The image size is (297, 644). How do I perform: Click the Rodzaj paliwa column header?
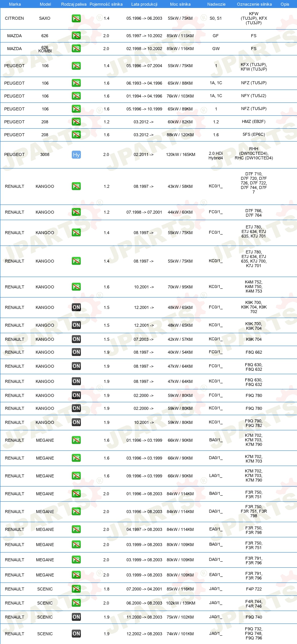[74, 4]
